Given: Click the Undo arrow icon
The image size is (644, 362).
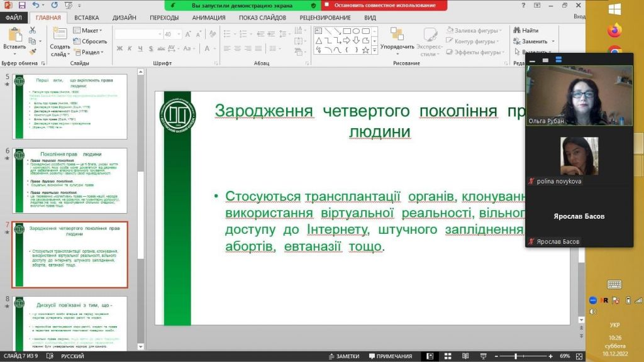Looking at the screenshot, I should [35, 5].
